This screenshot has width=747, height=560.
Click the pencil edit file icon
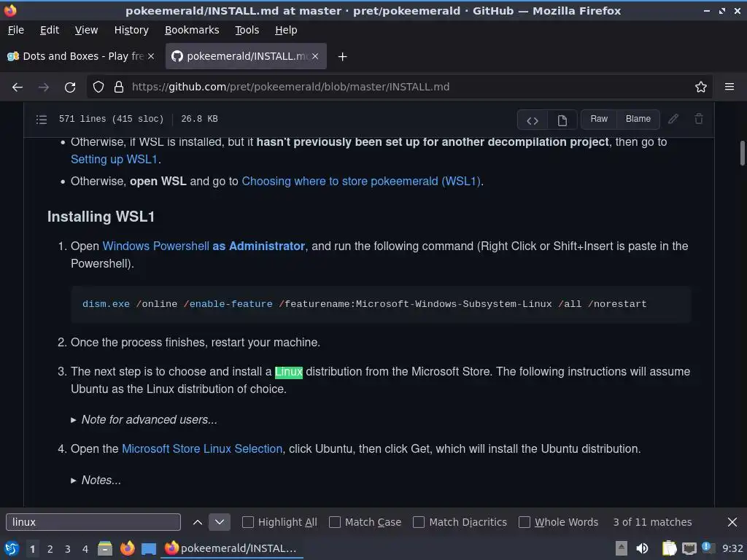(673, 119)
